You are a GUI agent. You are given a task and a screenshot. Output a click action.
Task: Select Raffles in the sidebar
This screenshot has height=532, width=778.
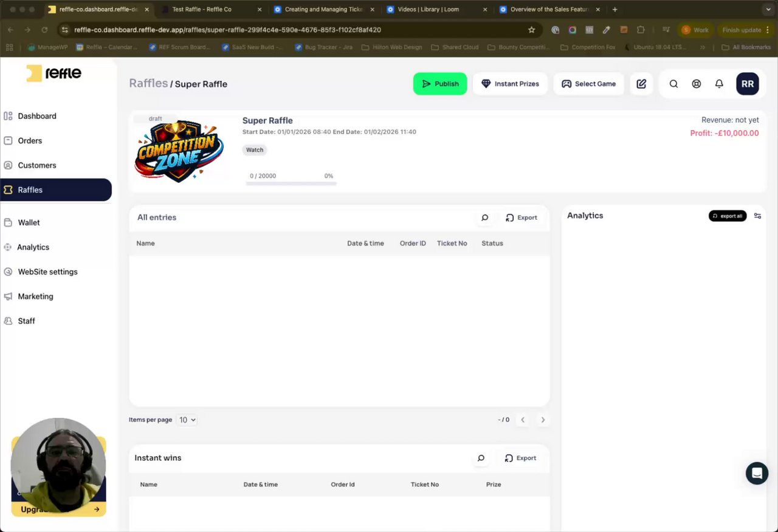56,189
